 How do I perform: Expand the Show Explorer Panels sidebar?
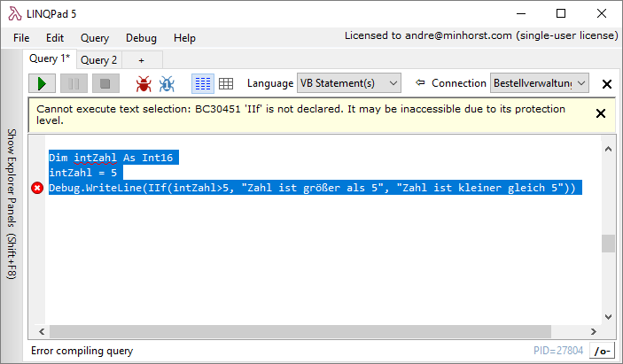tap(12, 204)
